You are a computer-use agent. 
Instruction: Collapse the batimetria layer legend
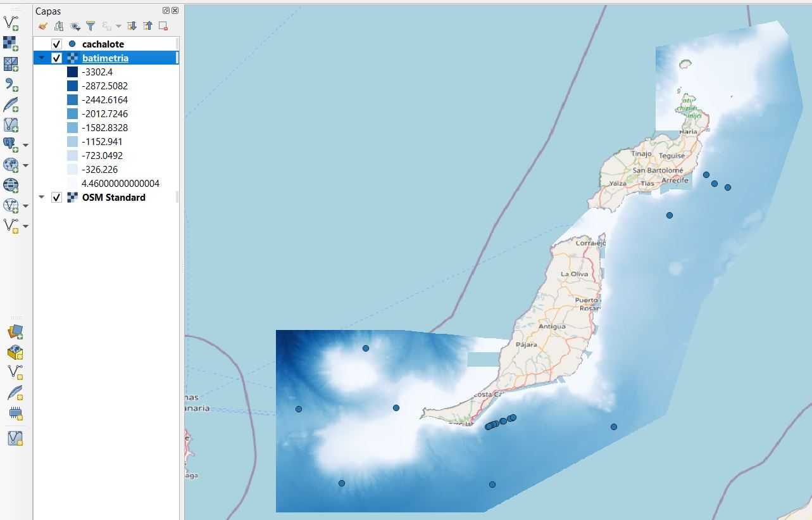42,58
